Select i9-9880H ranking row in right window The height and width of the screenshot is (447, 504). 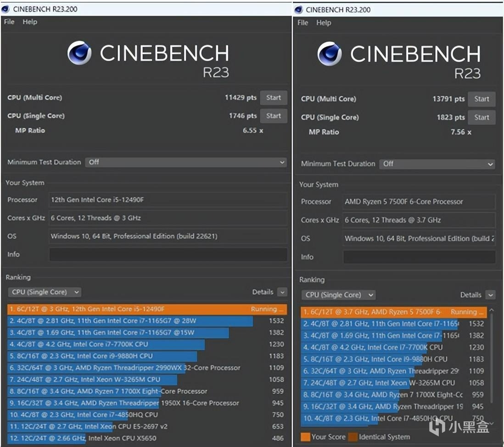394,359
